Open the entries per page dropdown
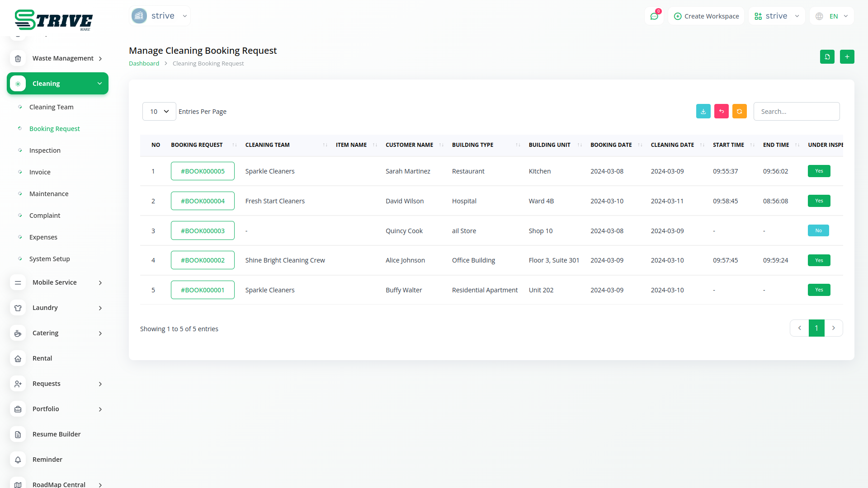The image size is (868, 488). pos(159,112)
